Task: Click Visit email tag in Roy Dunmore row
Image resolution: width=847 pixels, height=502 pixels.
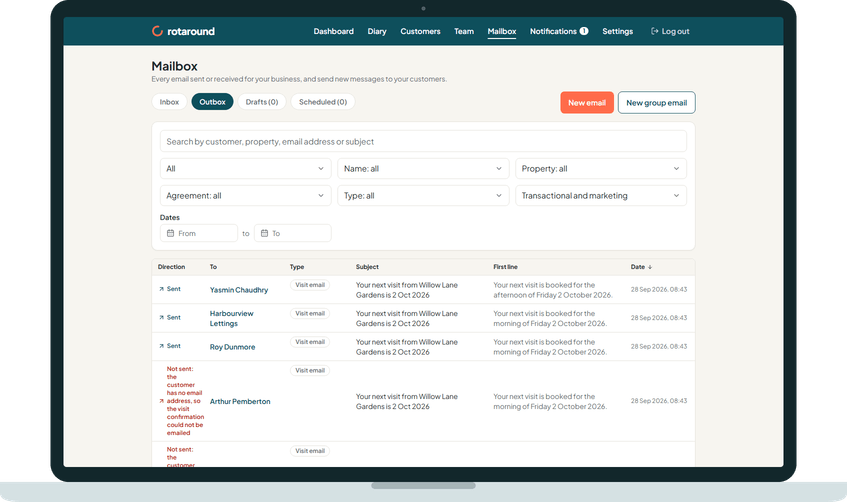Action: [310, 342]
